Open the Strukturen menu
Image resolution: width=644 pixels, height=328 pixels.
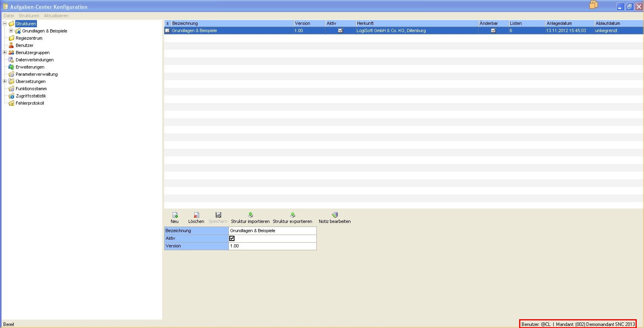pos(29,16)
